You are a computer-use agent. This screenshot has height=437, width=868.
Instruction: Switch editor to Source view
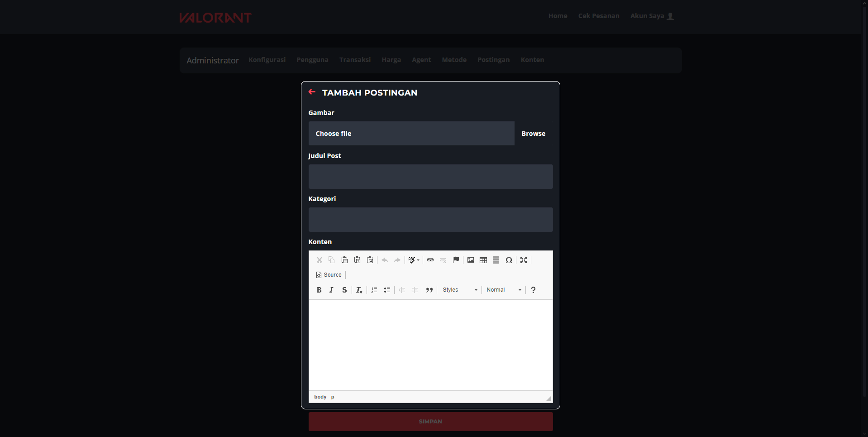point(329,275)
